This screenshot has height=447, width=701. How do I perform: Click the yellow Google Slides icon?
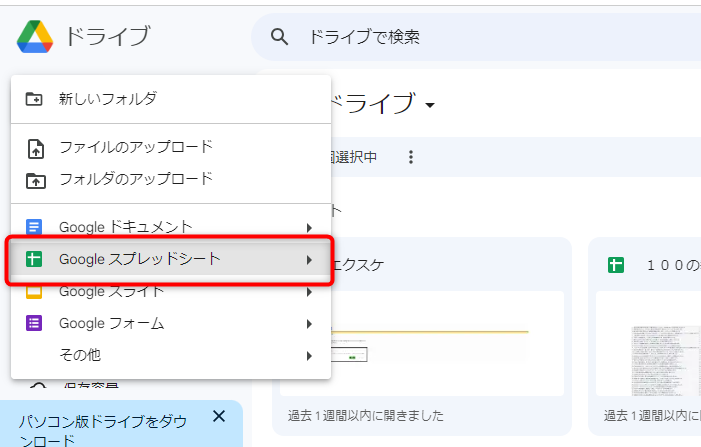click(x=34, y=292)
